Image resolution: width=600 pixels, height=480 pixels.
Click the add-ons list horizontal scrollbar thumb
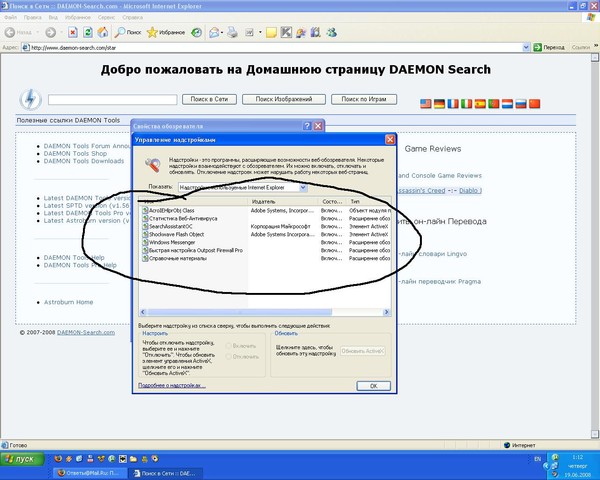(240, 312)
